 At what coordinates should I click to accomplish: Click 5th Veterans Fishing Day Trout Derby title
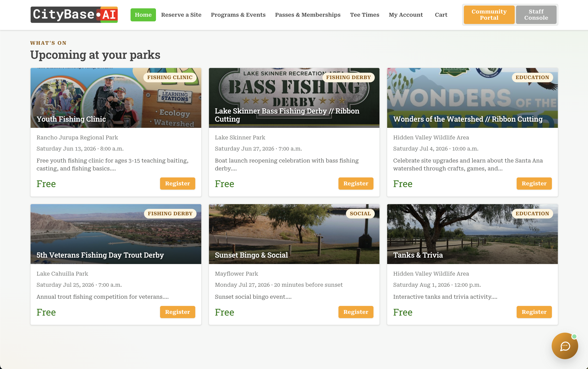[x=100, y=255]
